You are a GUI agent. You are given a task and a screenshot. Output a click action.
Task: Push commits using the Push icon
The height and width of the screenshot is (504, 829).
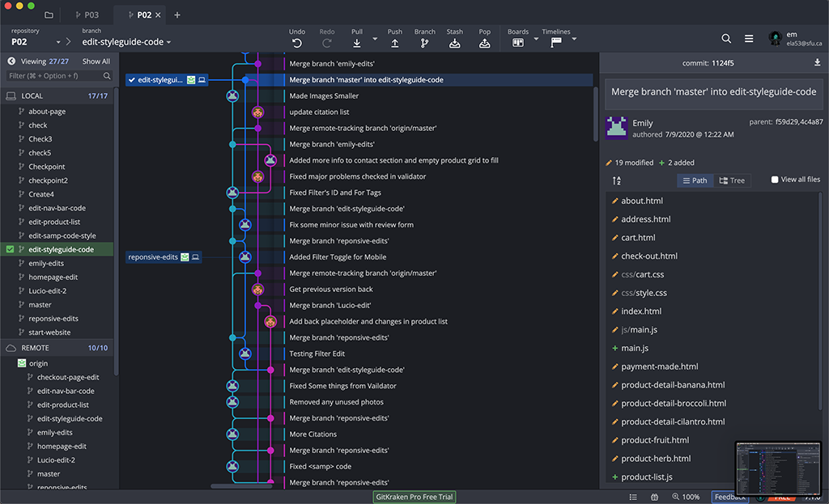[394, 44]
